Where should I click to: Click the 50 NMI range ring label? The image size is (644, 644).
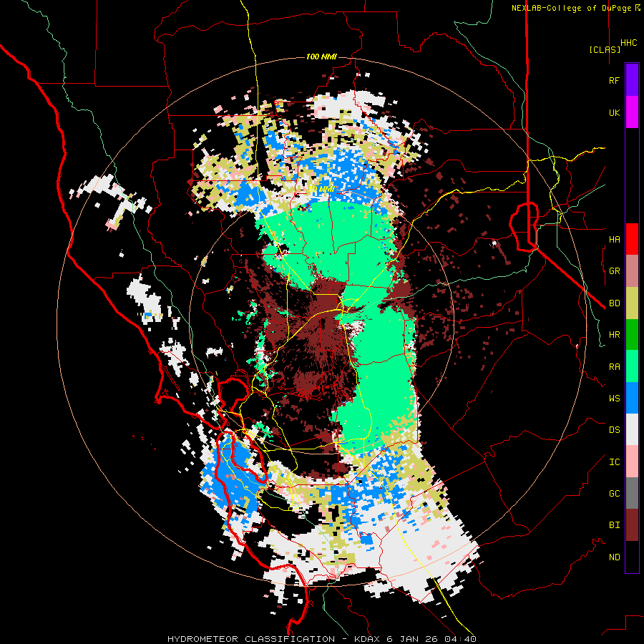321,190
